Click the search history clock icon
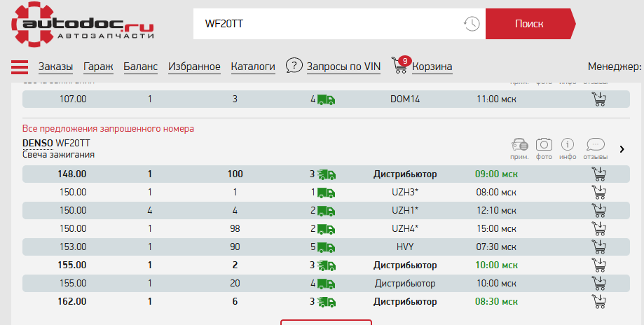 coord(472,24)
